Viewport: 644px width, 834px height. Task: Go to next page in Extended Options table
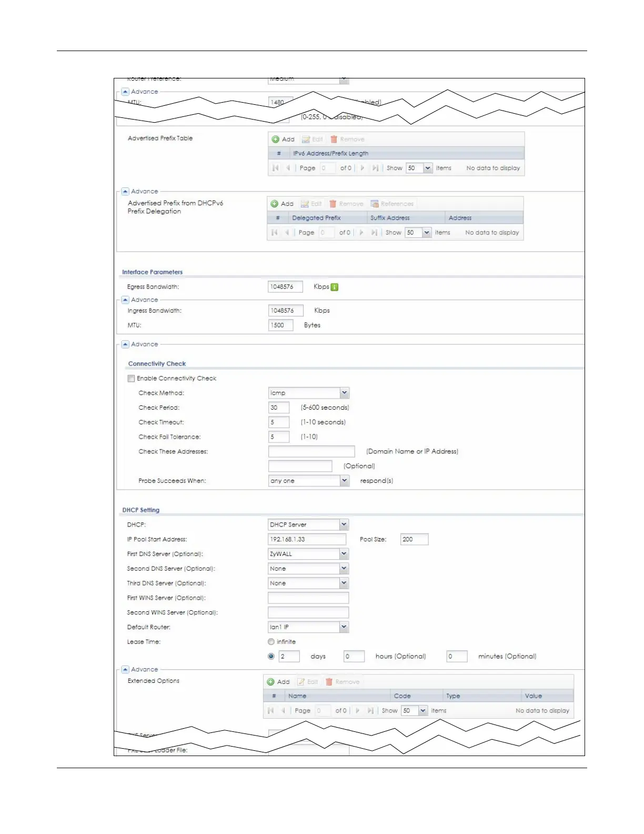pos(358,710)
